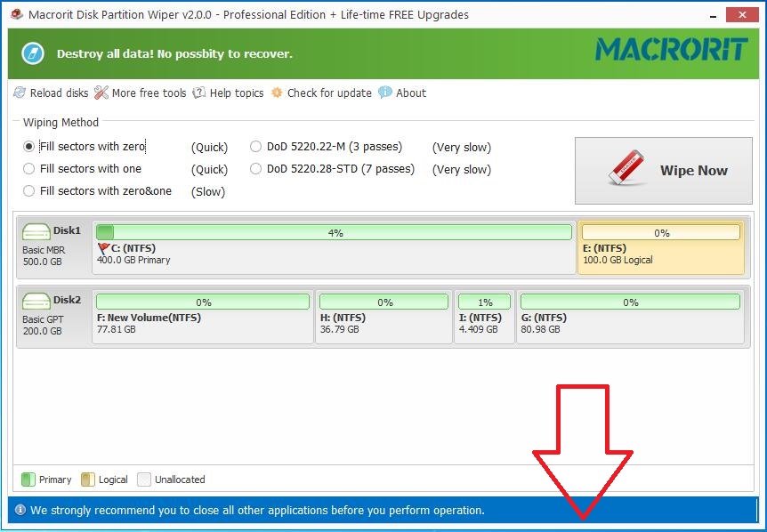This screenshot has height=532, width=767.
Task: Choose DoD 5220.28-STD 7 passes method
Action: click(256, 169)
